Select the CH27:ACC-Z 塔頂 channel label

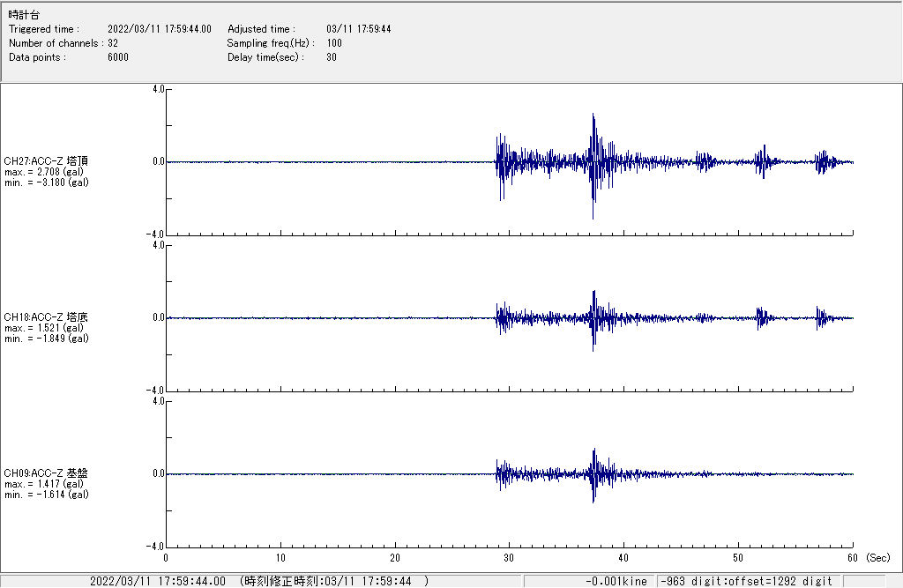(x=46, y=161)
